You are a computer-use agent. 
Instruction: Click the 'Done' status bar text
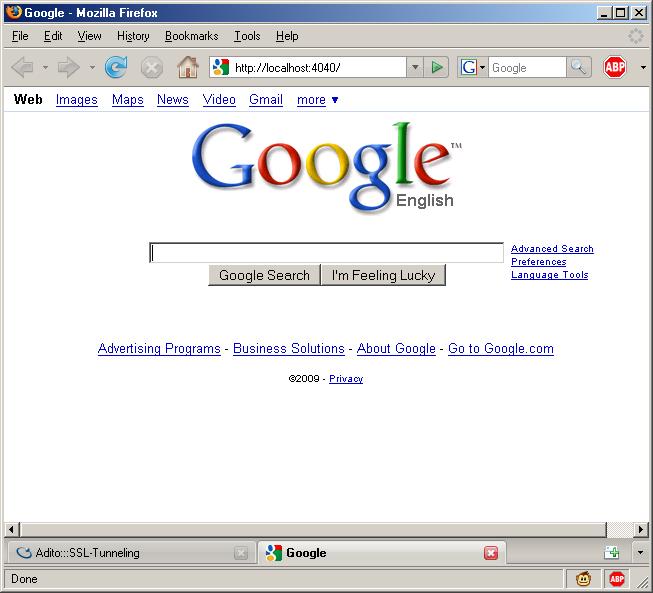click(x=24, y=579)
